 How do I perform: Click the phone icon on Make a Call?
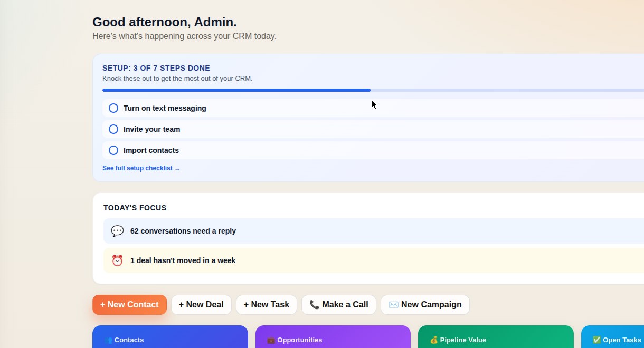pyautogui.click(x=315, y=305)
